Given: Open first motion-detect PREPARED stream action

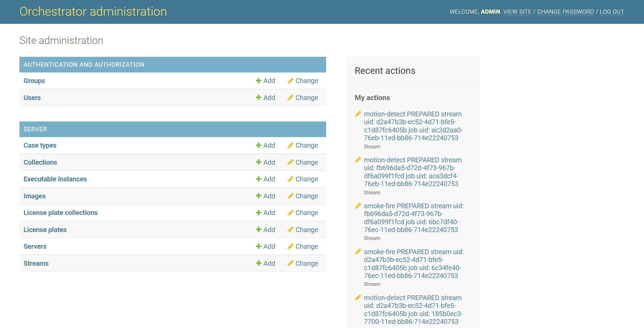Looking at the screenshot, I should tap(413, 126).
